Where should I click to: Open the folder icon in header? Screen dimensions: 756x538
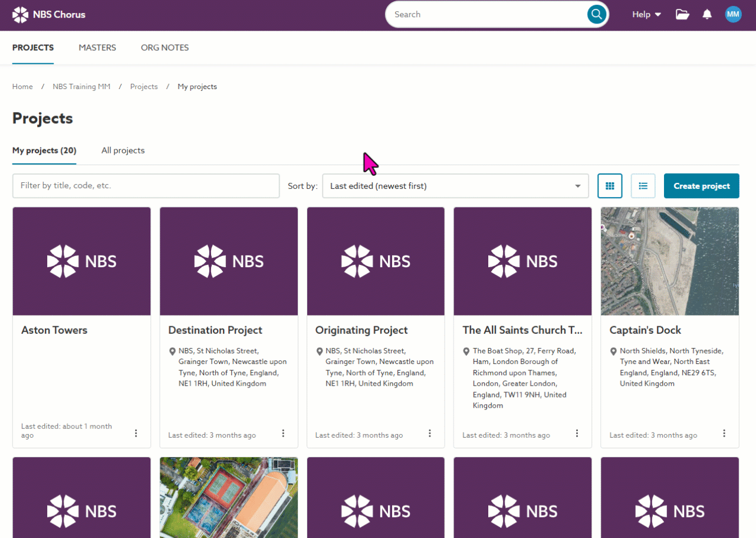[x=682, y=15]
